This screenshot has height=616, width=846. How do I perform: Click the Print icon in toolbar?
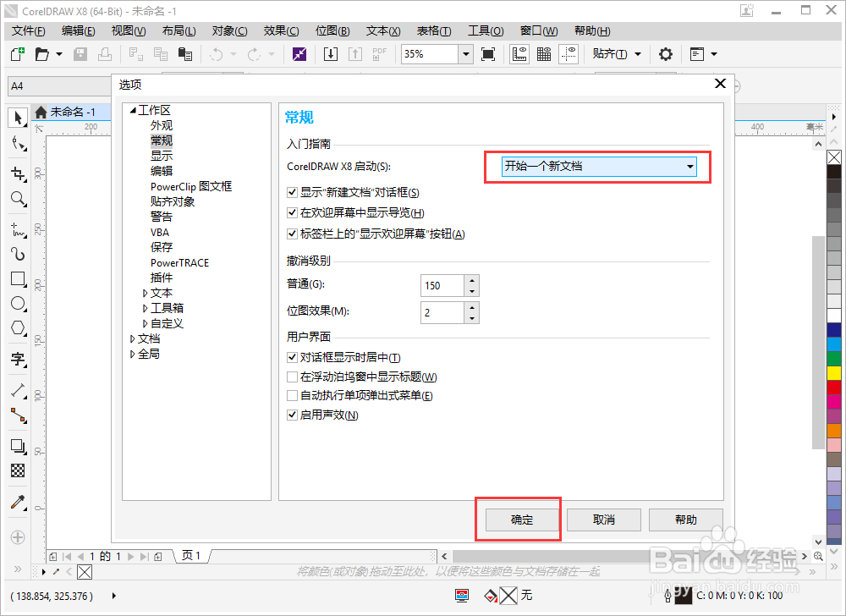105,54
